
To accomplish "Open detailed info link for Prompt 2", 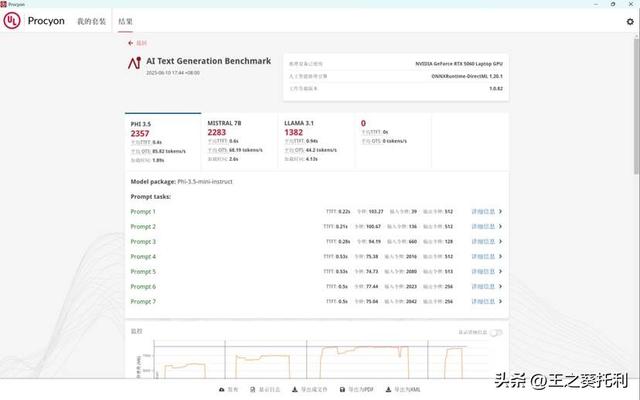I will [483, 227].
